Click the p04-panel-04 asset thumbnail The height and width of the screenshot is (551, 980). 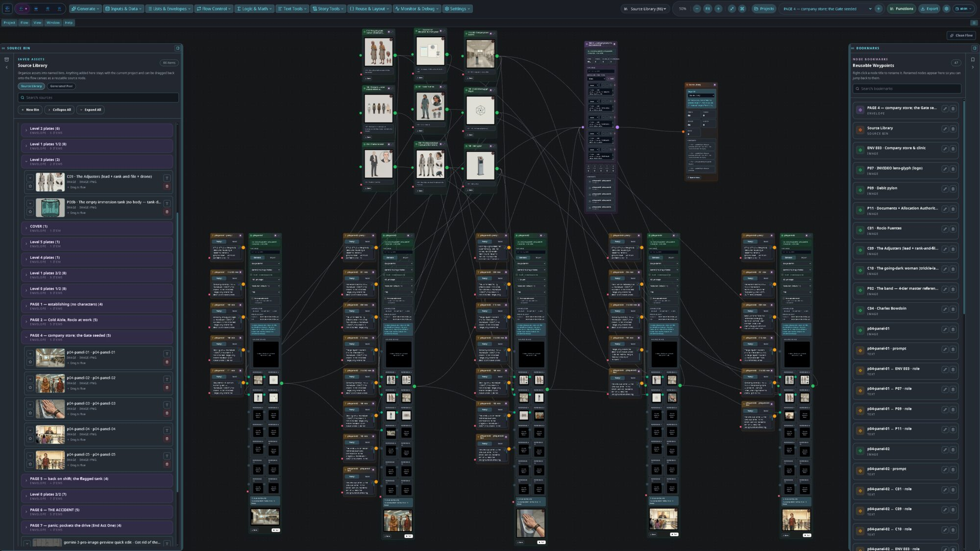(50, 435)
